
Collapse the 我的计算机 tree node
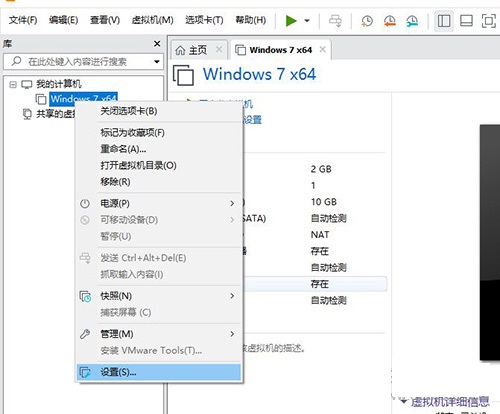tap(13, 84)
